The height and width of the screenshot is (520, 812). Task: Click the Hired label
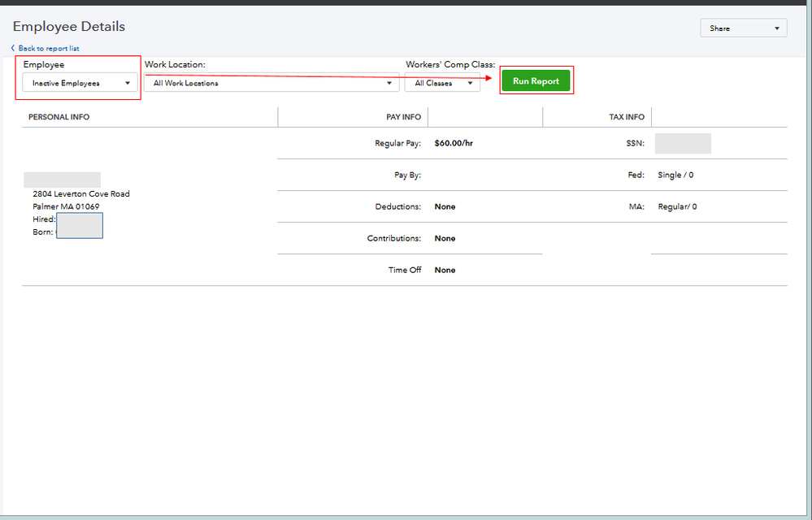(44, 219)
